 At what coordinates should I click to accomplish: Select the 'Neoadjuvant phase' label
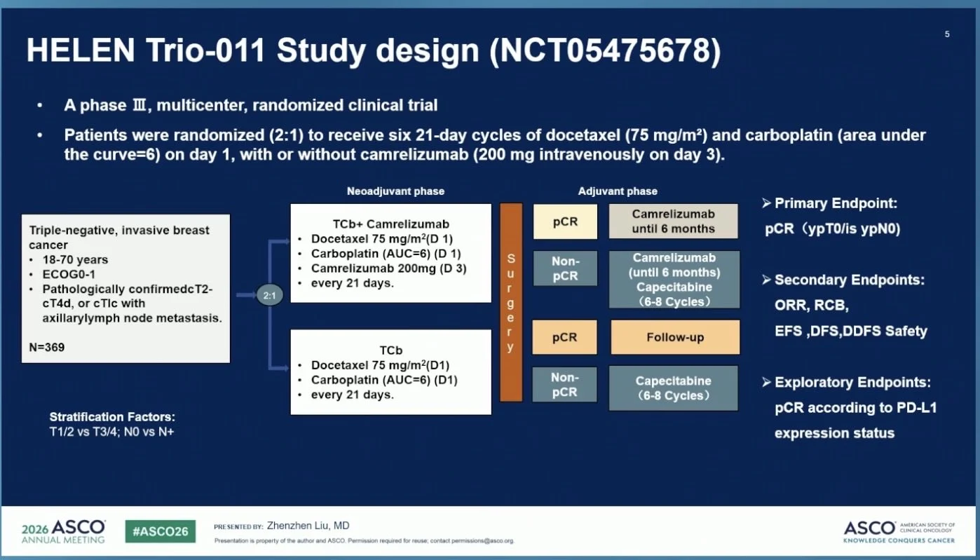(395, 191)
